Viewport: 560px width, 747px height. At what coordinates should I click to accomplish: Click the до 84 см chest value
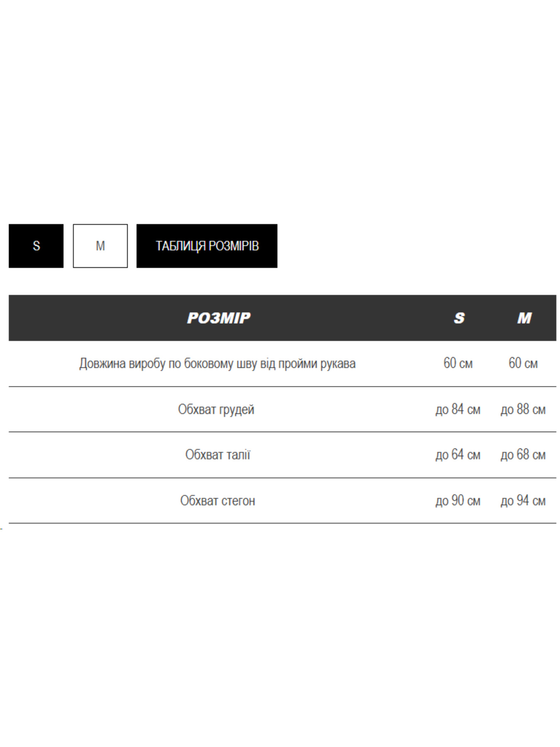point(458,410)
